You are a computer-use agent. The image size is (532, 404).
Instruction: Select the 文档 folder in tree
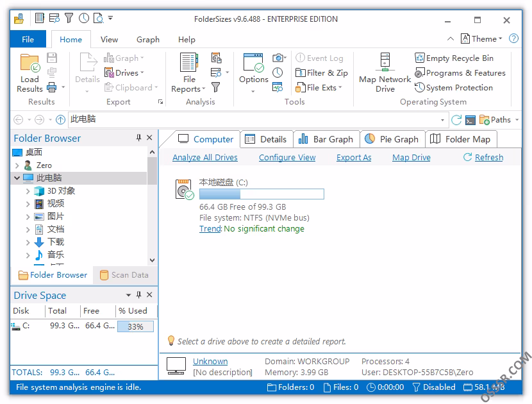pyautogui.click(x=56, y=229)
